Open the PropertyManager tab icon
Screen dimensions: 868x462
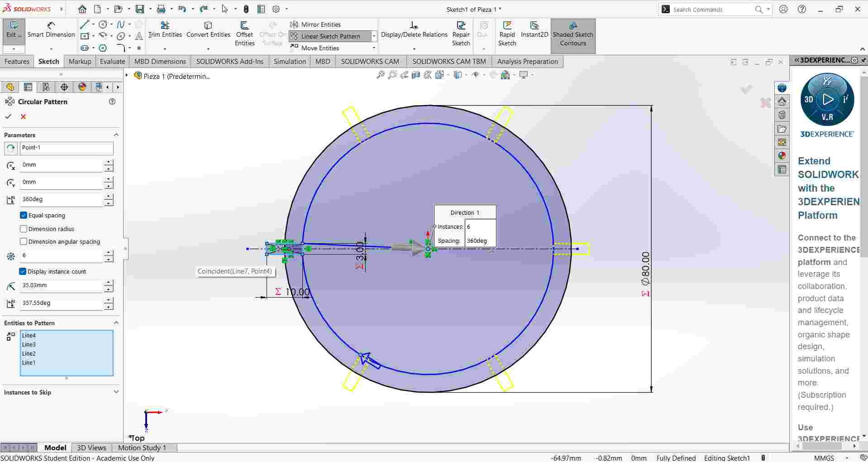click(28, 87)
